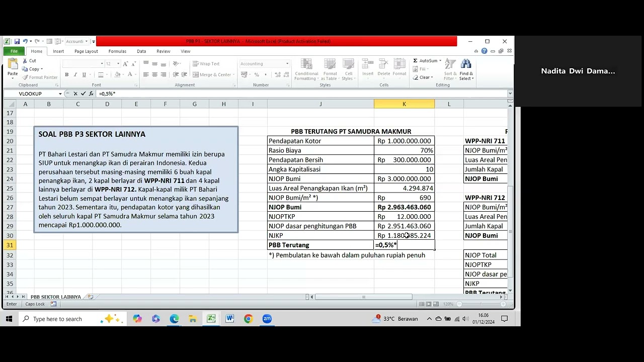Click the Insert Function fx icon
Image resolution: width=644 pixels, height=362 pixels.
91,94
